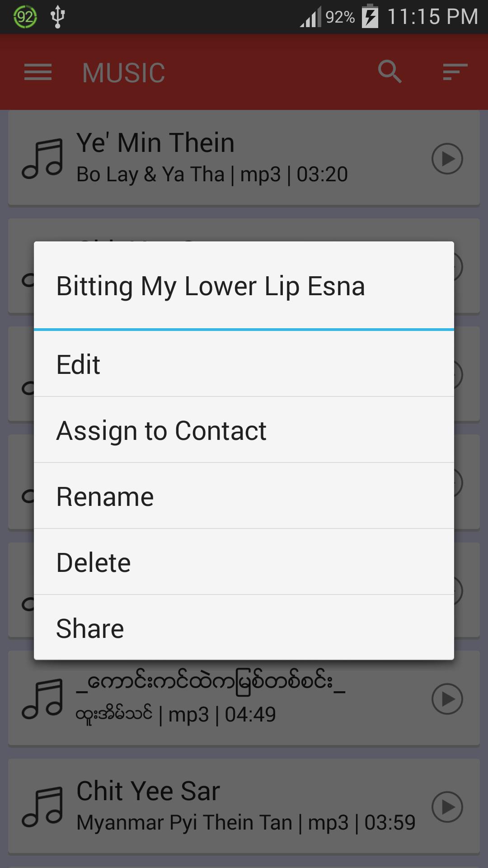
Task: Click the music note icon beside Chit Yee Sar
Action: pyautogui.click(x=44, y=807)
